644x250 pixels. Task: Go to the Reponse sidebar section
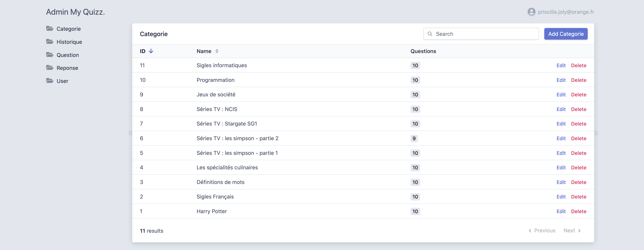(67, 68)
